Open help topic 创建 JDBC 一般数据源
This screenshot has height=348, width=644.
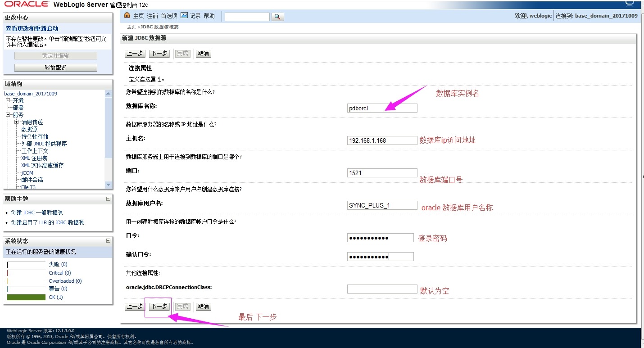[x=37, y=212]
